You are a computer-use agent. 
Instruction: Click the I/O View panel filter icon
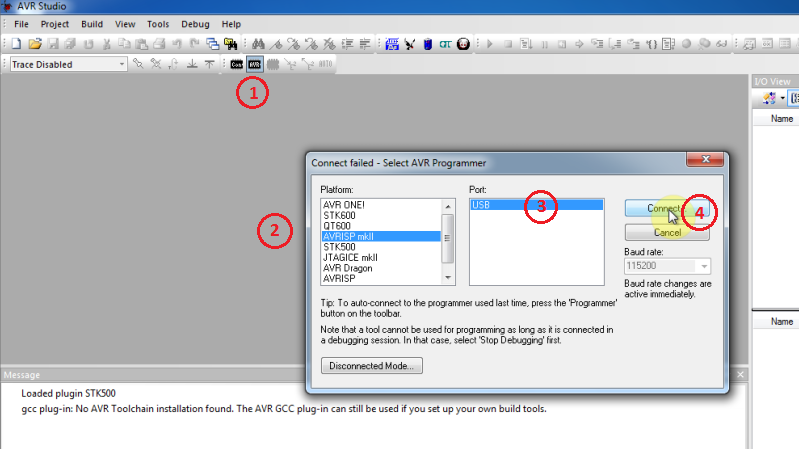pyautogui.click(x=768, y=98)
